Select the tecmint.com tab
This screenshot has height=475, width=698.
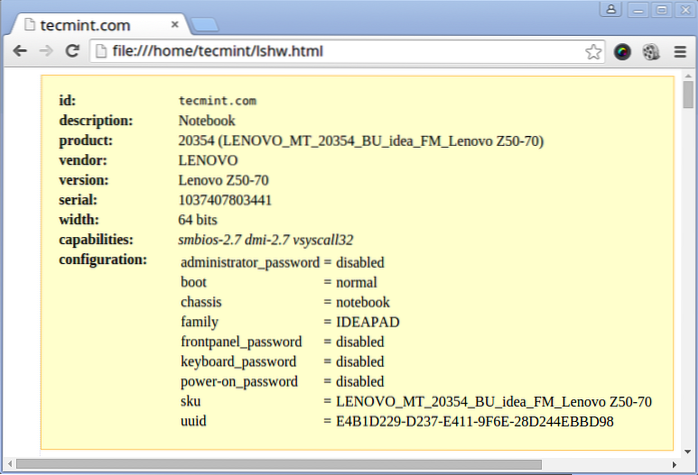(90, 22)
